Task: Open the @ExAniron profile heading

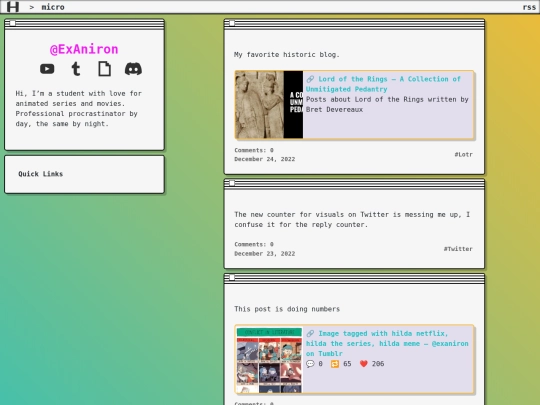Action: click(x=84, y=49)
